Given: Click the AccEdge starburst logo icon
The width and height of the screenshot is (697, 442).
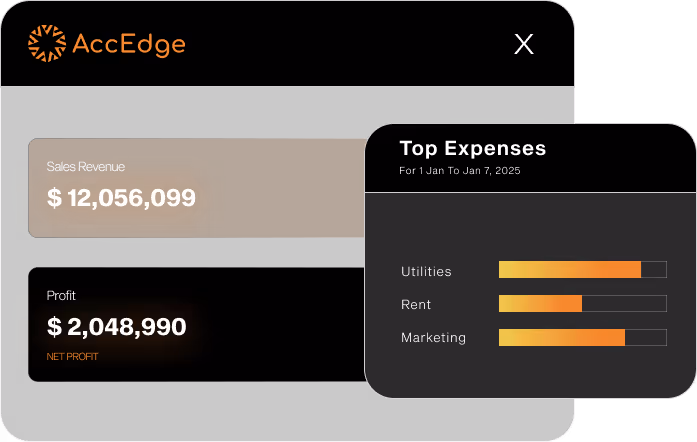Looking at the screenshot, I should click(x=47, y=44).
